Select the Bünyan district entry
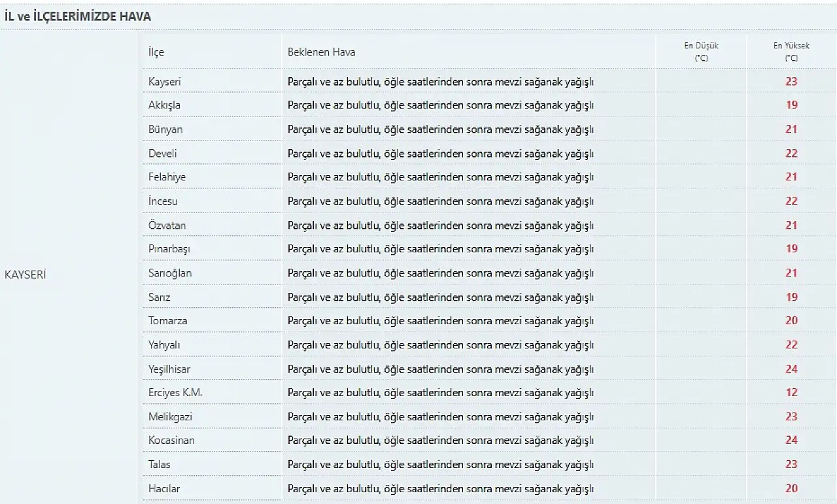Image resolution: width=837 pixels, height=504 pixels. [165, 129]
